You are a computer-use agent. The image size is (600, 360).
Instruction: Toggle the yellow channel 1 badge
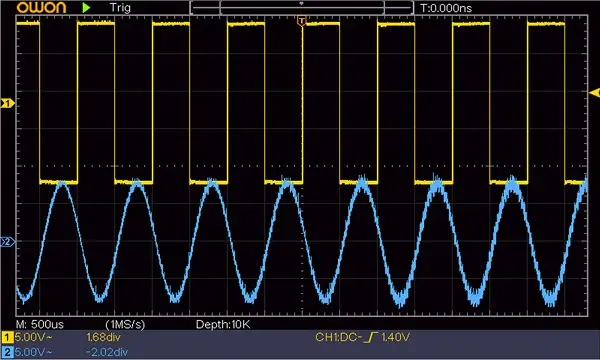coord(7,337)
